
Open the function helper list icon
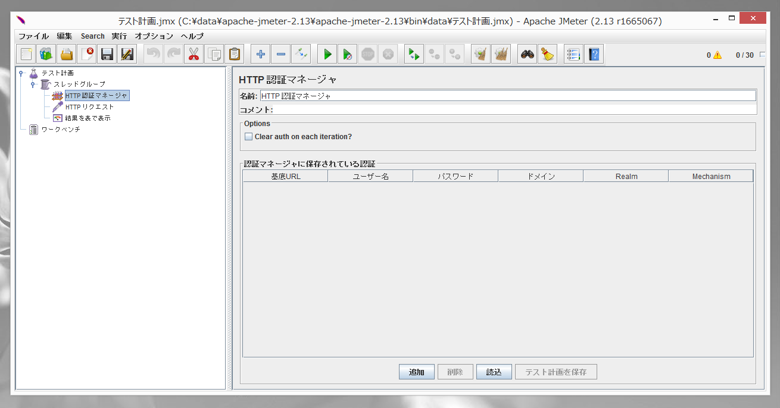(574, 54)
